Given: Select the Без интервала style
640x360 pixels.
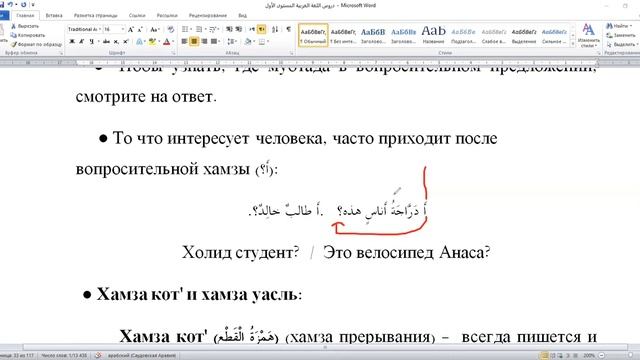Looking at the screenshot, I should (343, 35).
